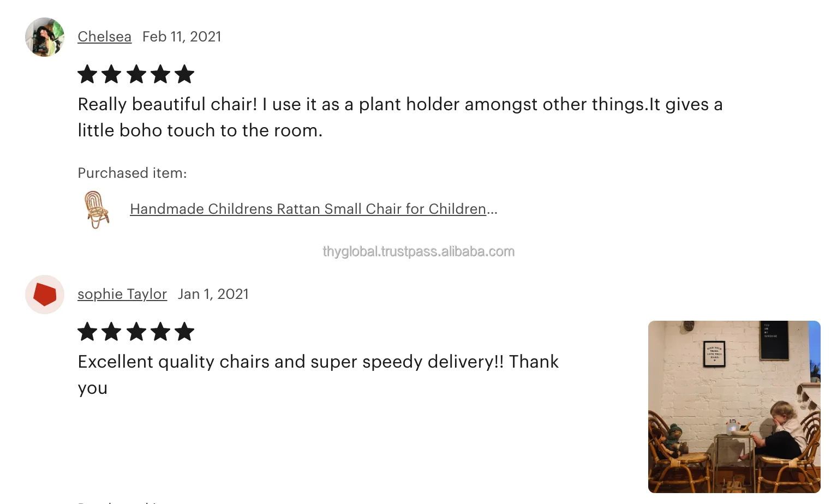Click Chelsea's profile avatar photo

45,37
